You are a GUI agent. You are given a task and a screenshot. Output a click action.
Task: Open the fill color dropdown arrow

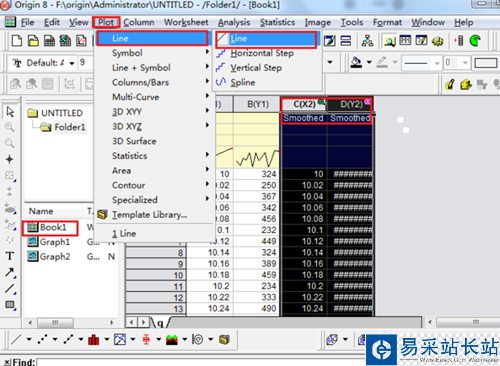[369, 62]
